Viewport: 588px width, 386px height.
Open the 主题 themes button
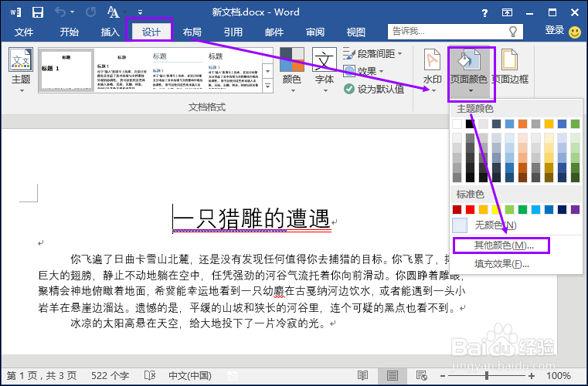(x=21, y=70)
